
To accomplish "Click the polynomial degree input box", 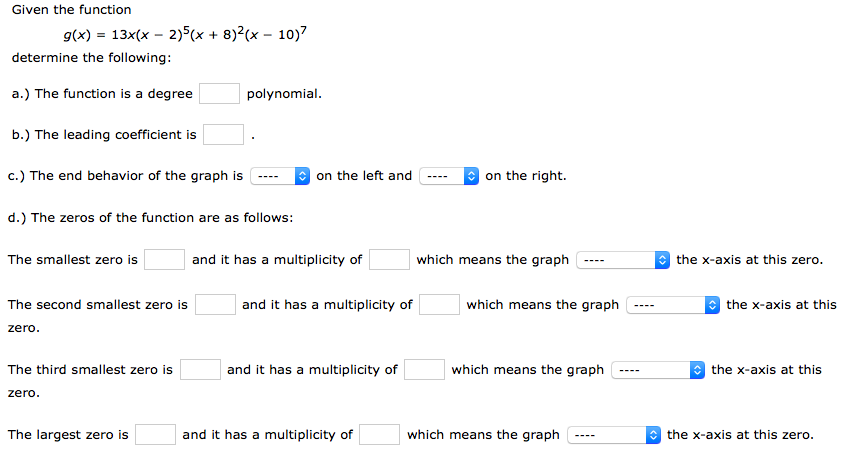I will click(219, 94).
